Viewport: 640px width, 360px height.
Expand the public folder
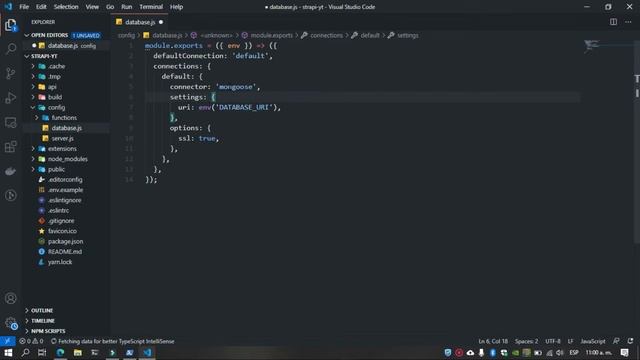click(56, 169)
